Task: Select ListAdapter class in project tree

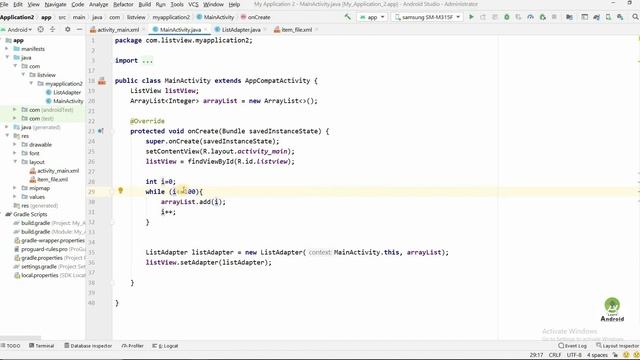Action: [63, 92]
